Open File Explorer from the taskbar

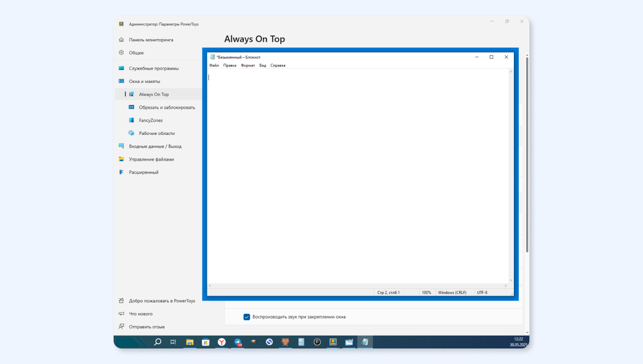pos(189,342)
